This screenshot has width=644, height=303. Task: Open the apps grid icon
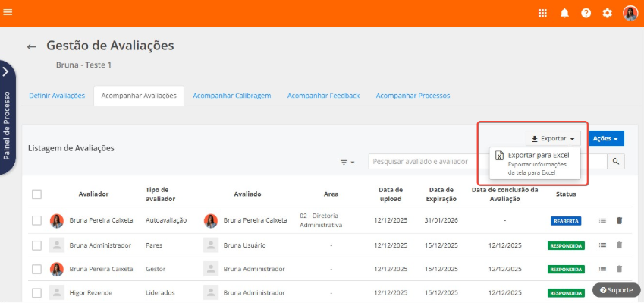(x=542, y=13)
